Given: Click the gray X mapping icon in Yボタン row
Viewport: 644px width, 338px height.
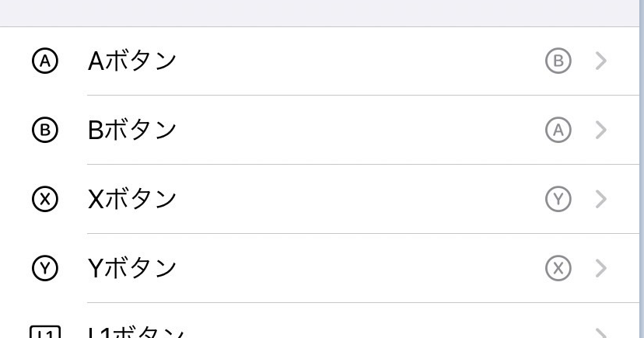Looking at the screenshot, I should click(558, 268).
